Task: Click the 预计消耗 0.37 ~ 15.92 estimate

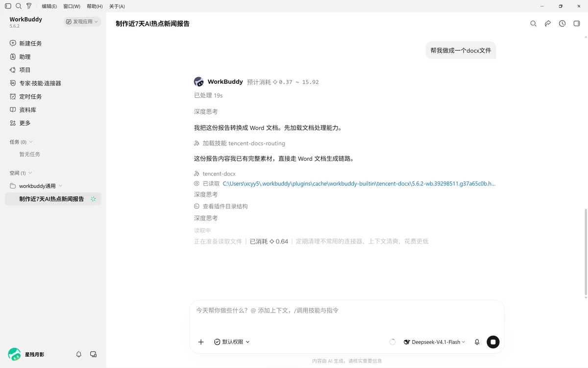Action: pos(283,82)
